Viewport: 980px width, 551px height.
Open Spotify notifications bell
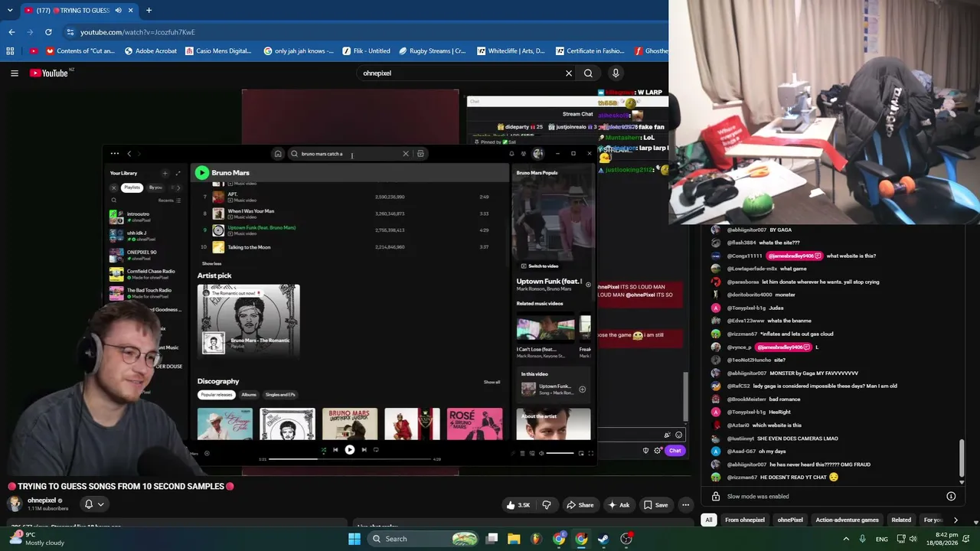tap(511, 154)
